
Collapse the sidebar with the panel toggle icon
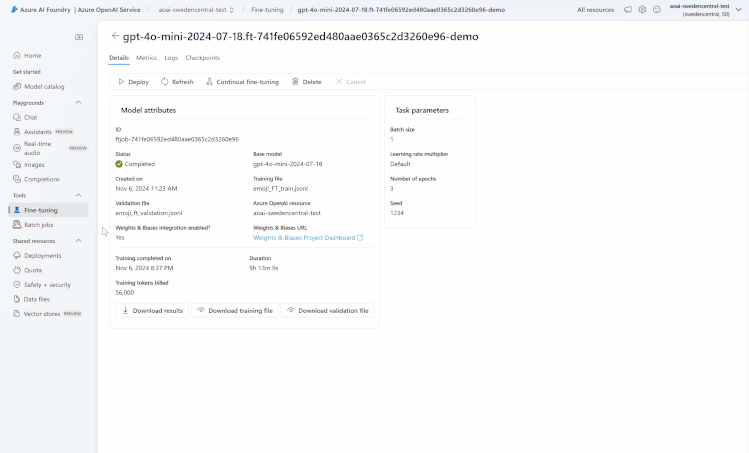point(79,37)
